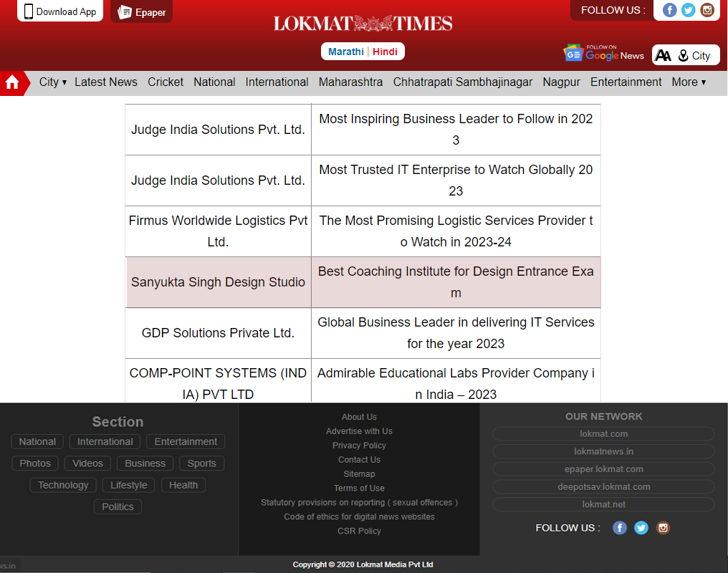
Task: Open Instagram icon in the header
Action: pos(707,10)
